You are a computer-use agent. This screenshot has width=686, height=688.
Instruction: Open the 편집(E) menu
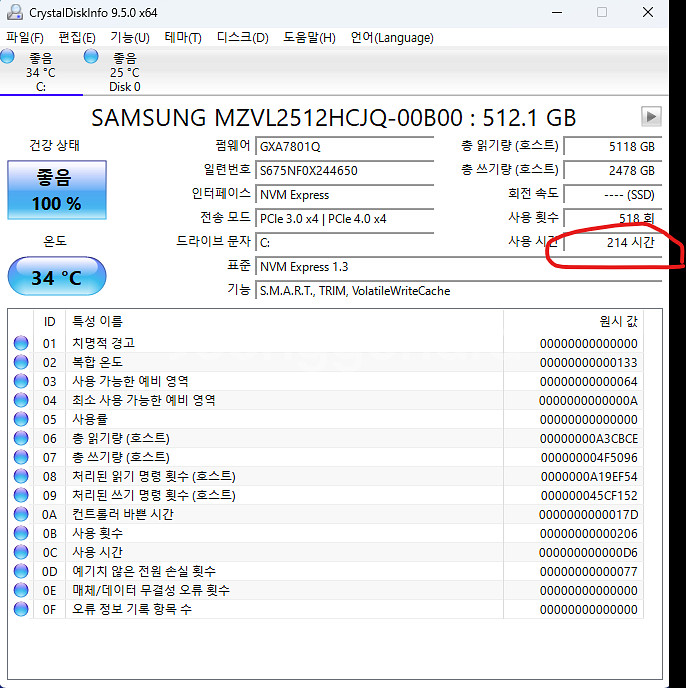coord(77,38)
